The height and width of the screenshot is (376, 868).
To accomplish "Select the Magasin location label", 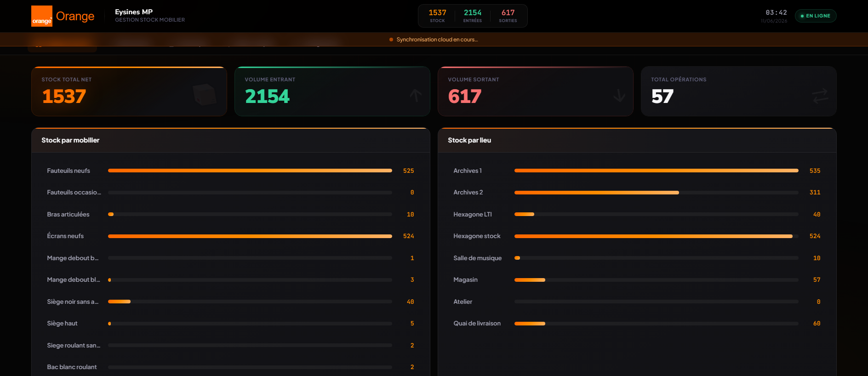I will click(x=465, y=279).
